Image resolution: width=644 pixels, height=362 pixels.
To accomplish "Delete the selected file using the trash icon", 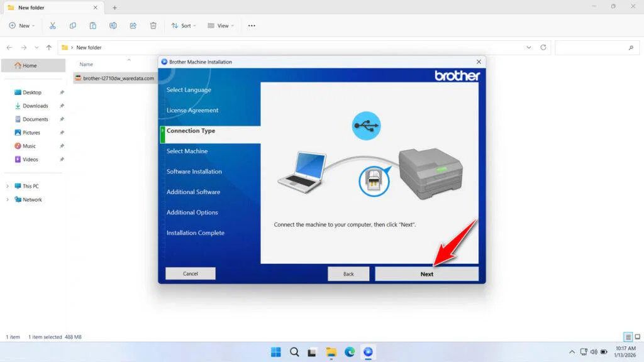I will click(x=153, y=25).
